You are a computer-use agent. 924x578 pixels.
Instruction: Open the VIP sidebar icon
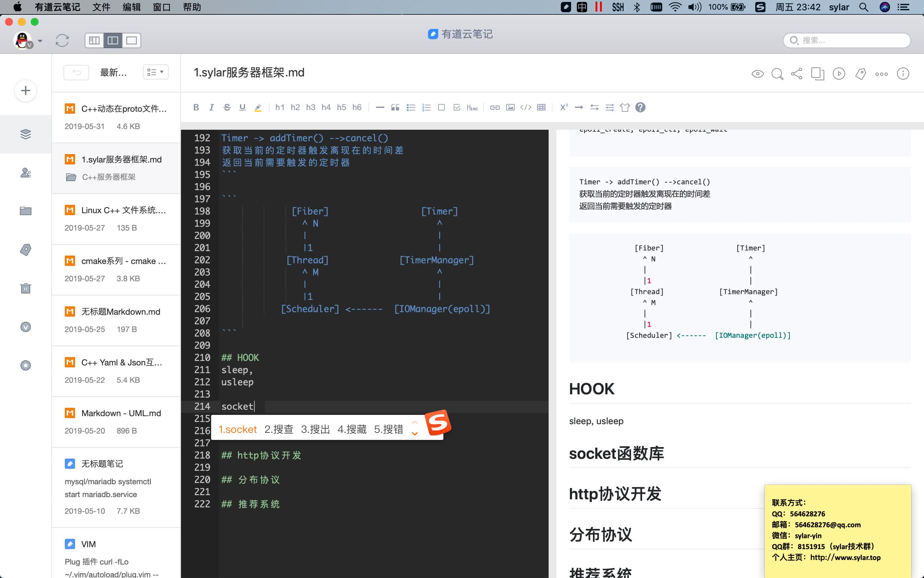click(26, 327)
